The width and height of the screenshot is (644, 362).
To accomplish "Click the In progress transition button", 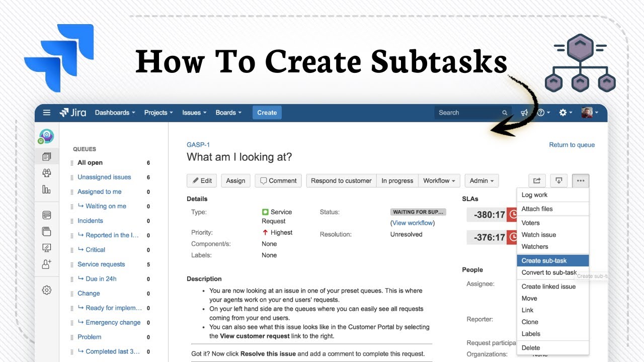I will click(397, 180).
